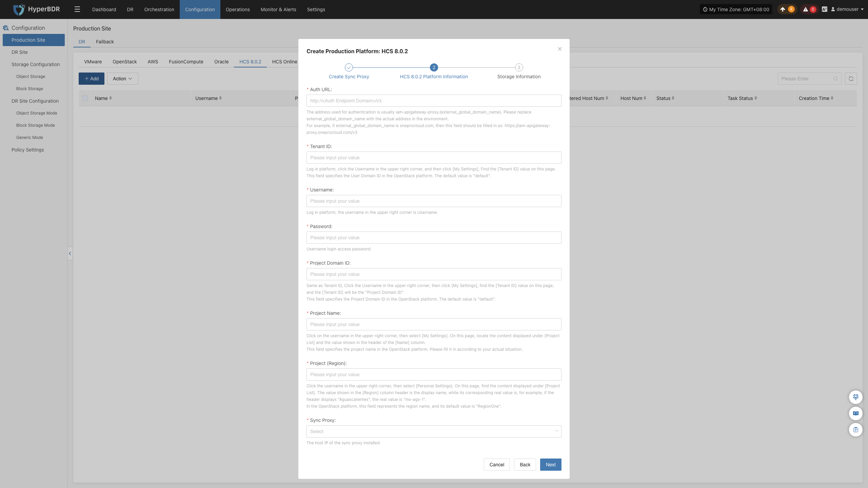Click the Add button
This screenshot has height=488, width=868.
(92, 79)
